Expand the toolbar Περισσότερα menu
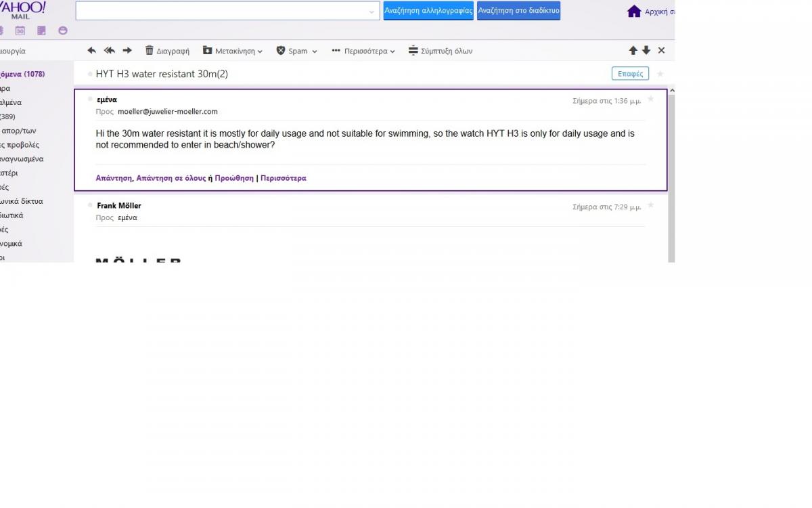Viewport: 812px width, 508px height. pyautogui.click(x=363, y=51)
